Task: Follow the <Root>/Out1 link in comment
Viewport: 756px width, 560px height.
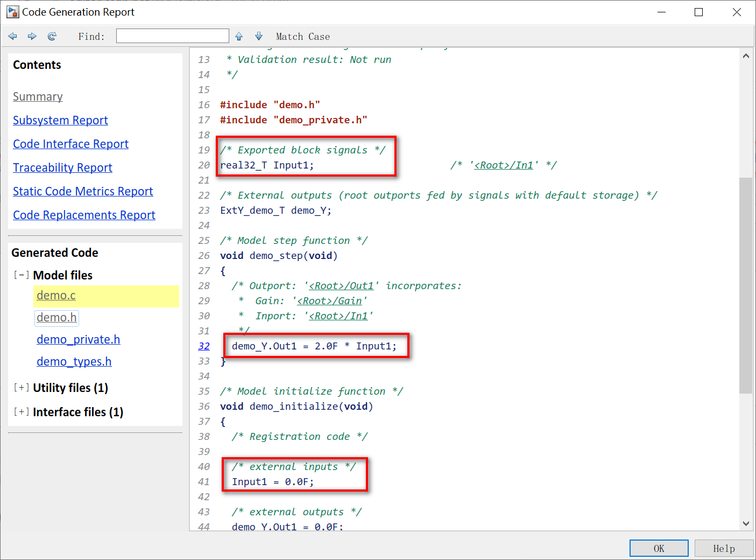Action: coord(341,286)
